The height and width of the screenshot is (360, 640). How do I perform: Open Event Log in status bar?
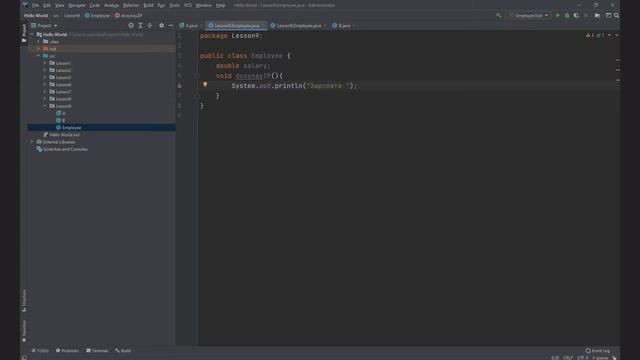(598, 351)
